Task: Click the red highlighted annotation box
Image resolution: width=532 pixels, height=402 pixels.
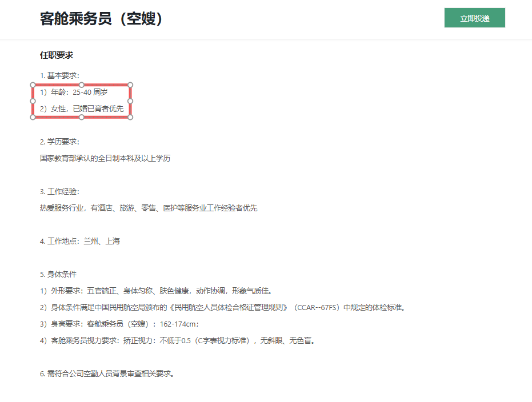Action: pos(82,101)
